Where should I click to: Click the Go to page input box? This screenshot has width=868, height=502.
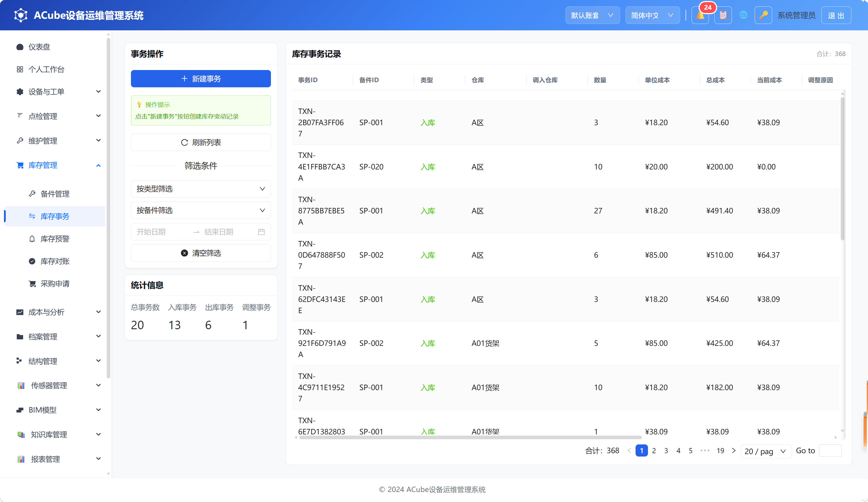tap(830, 451)
